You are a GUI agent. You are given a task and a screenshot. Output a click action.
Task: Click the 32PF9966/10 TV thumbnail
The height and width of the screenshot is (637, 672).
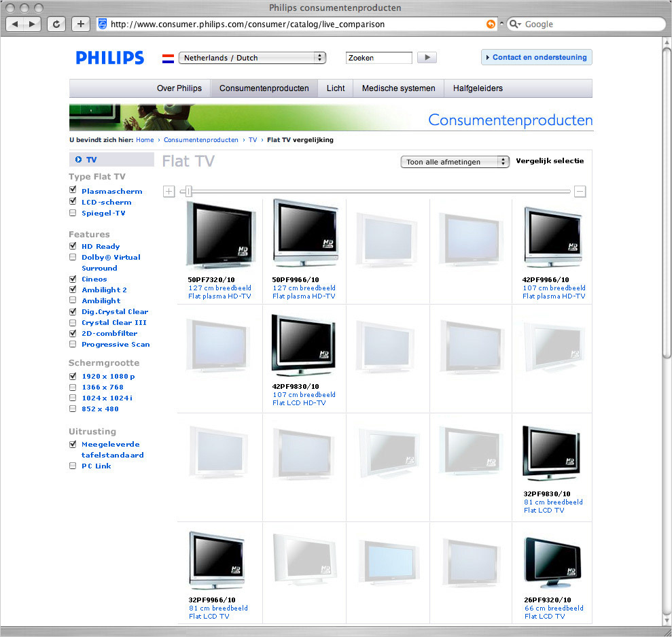coord(217,561)
